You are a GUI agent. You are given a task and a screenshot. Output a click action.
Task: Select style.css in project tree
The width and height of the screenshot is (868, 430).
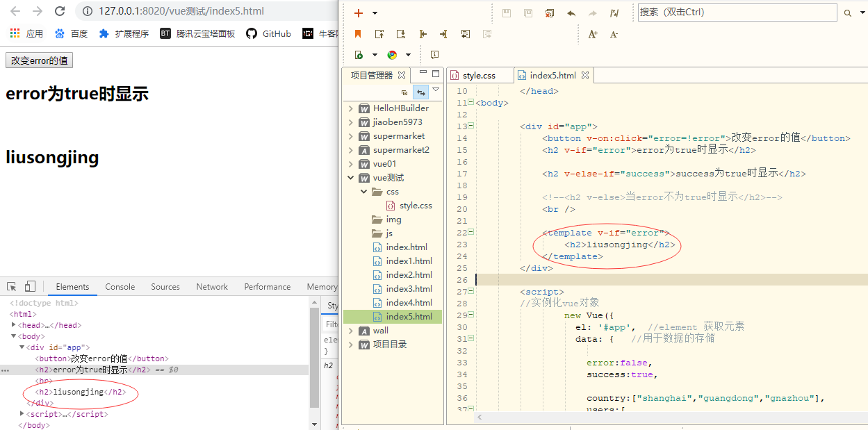pos(409,206)
